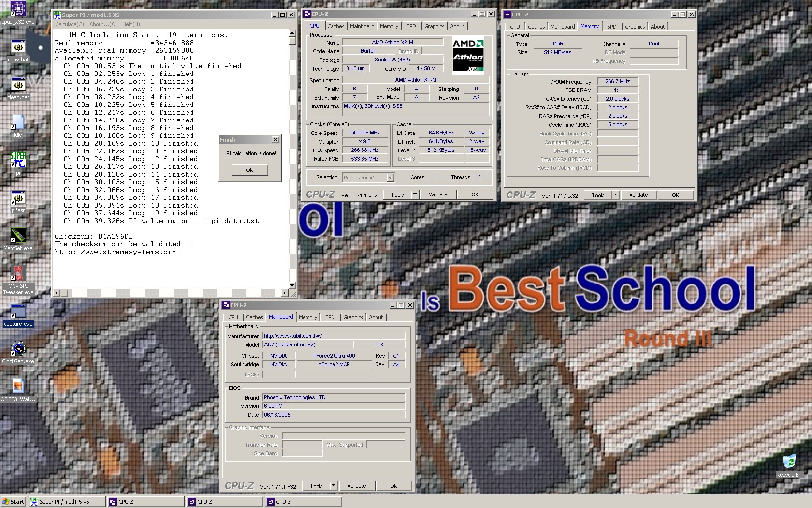Select the copy.bat desktop icon
The height and width of the screenshot is (508, 812).
tap(18, 51)
